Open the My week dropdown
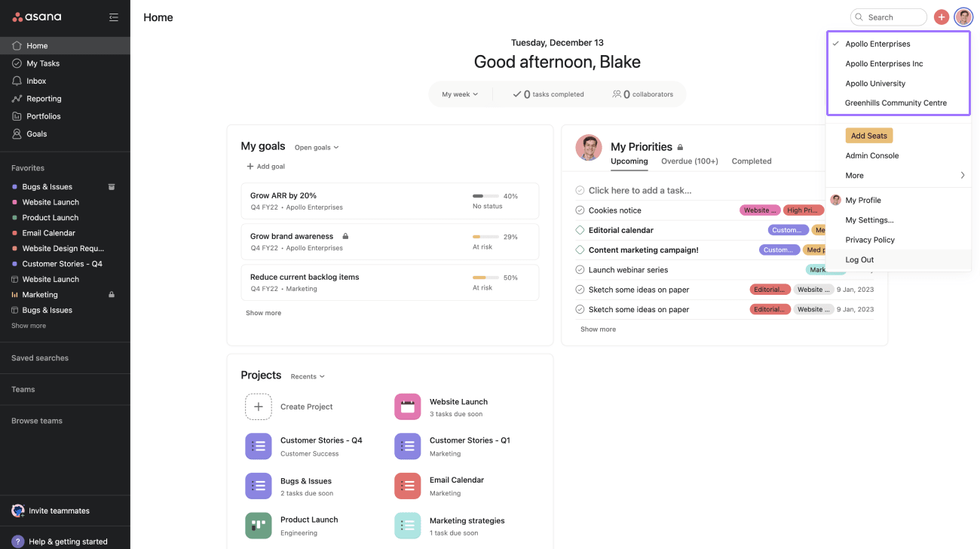 (x=460, y=94)
